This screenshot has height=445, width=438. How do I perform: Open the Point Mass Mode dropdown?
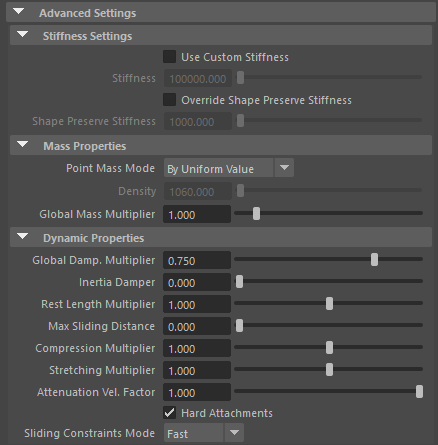(229, 168)
